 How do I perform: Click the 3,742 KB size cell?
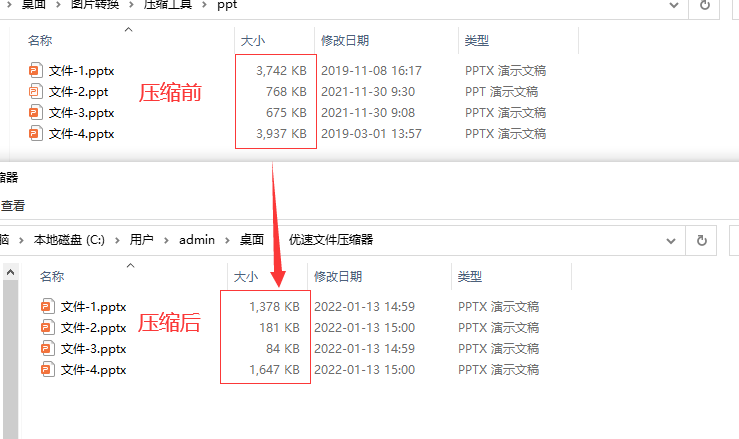click(x=281, y=71)
